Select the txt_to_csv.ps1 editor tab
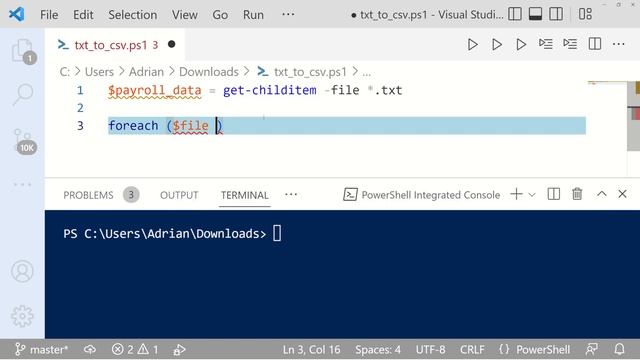Image resolution: width=640 pixels, height=360 pixels. [x=114, y=44]
